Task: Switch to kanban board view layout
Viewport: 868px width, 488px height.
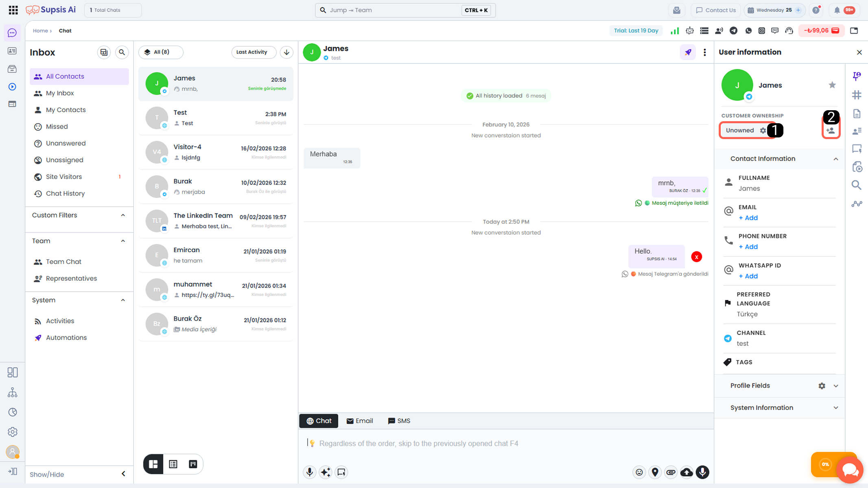Action: pos(193,464)
